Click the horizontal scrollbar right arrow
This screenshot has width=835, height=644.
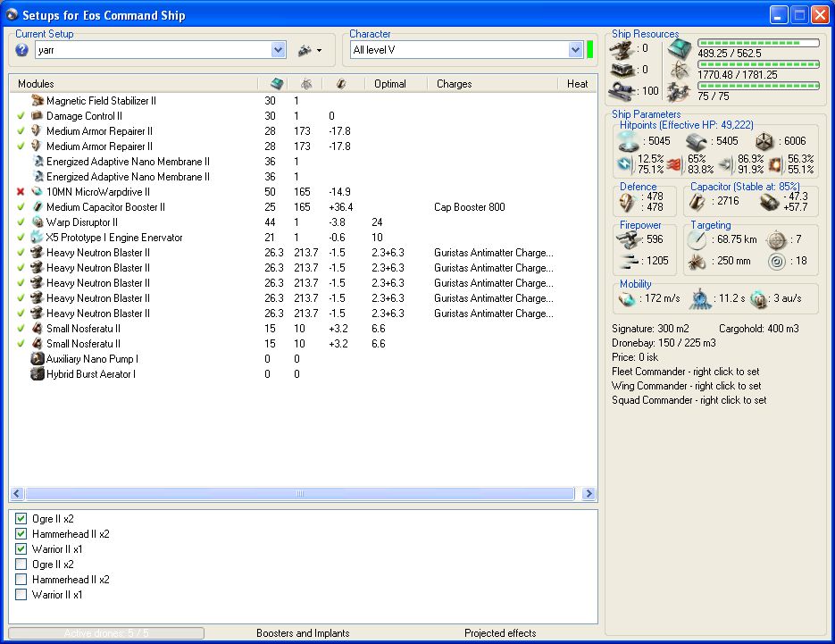click(x=589, y=494)
